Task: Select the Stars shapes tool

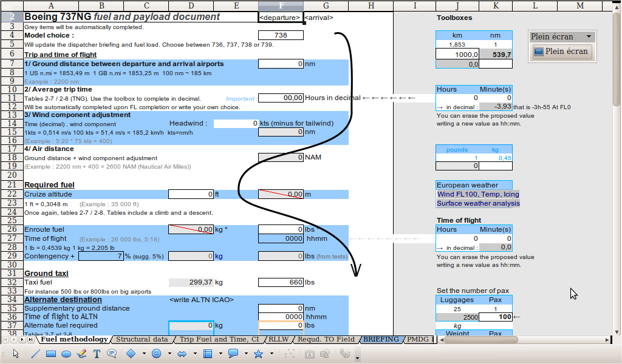Action: 259,354
